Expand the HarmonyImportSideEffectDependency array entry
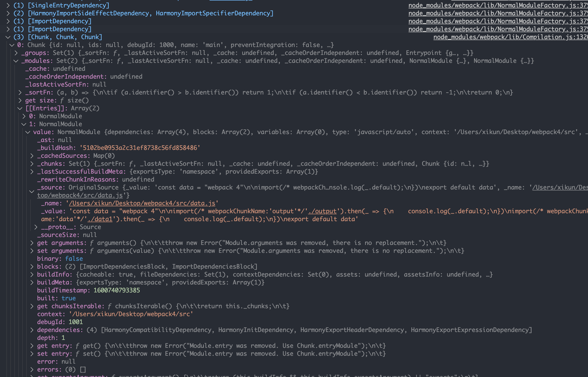 tap(8, 13)
